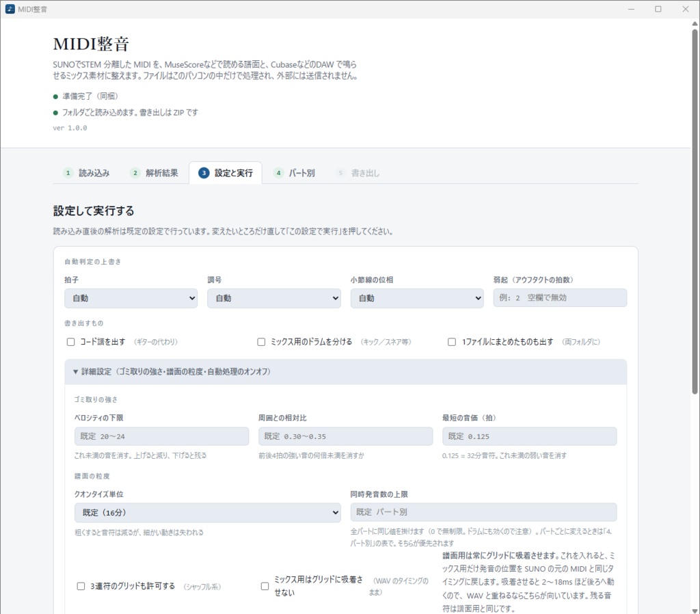The width and height of the screenshot is (700, 614).
Task: Check 1ファイルにまとめたものも出す option
Action: point(452,342)
